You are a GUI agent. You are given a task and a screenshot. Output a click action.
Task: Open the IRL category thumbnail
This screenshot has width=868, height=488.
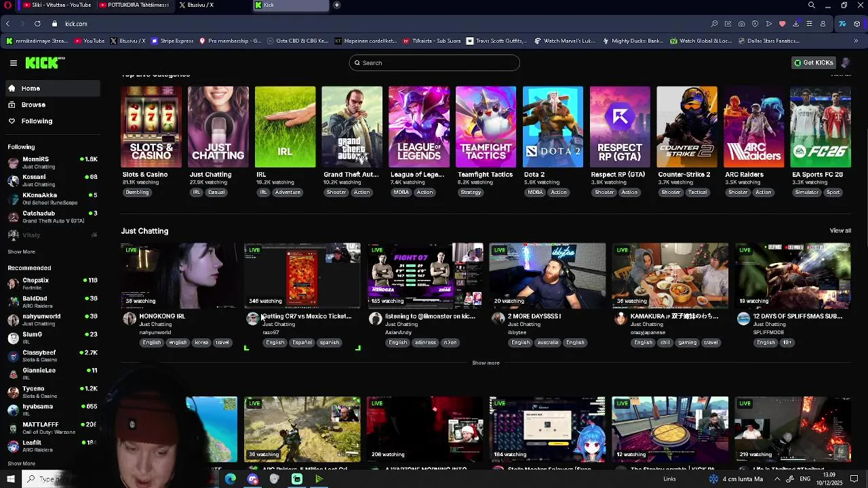(x=285, y=127)
